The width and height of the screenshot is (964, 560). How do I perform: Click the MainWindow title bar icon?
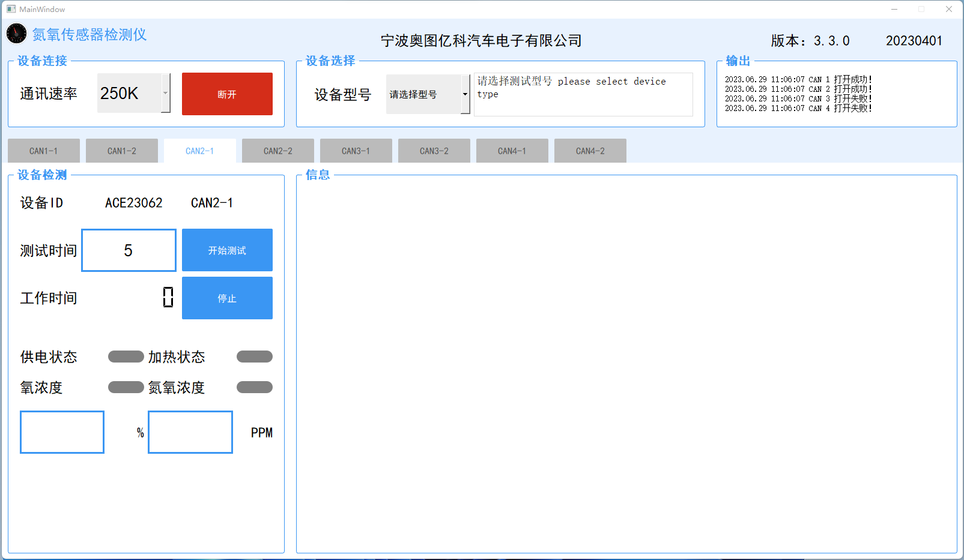tap(11, 9)
